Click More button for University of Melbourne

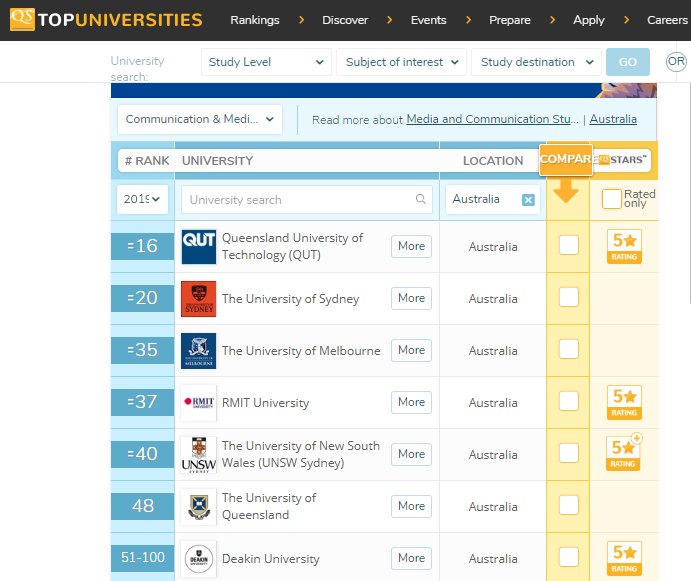[411, 350]
